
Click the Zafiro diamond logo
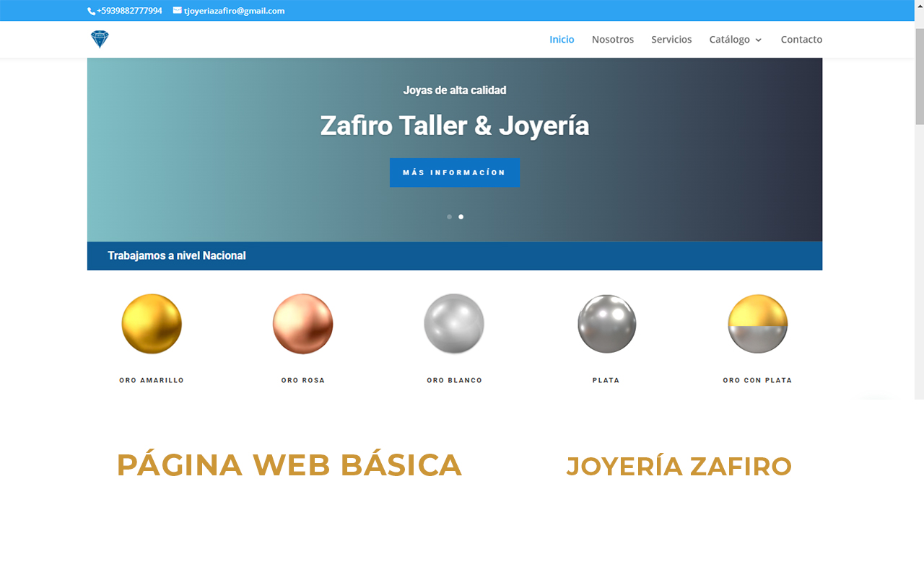(100, 40)
